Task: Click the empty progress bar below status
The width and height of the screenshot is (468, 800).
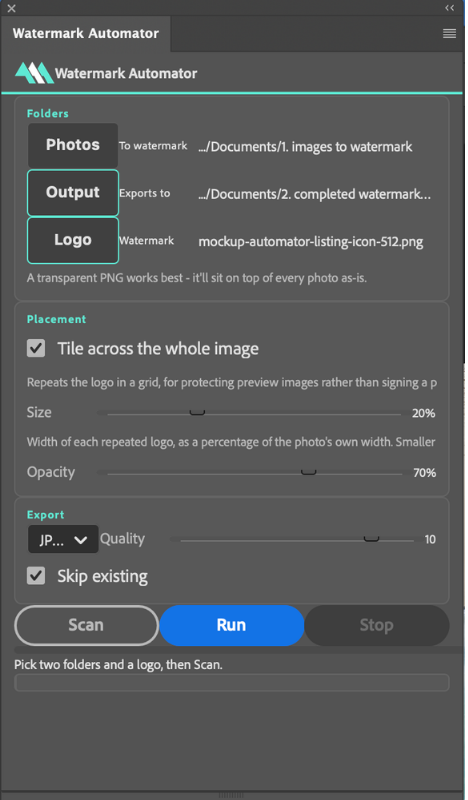Action: tap(232, 682)
